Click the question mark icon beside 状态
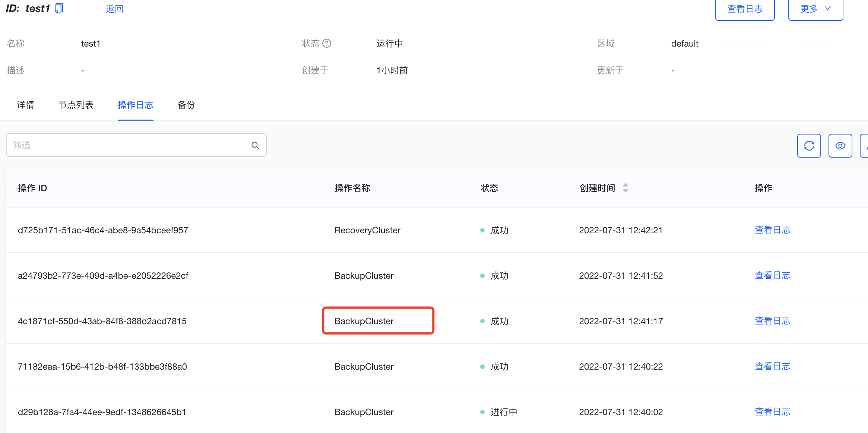The image size is (868, 433). pyautogui.click(x=327, y=43)
